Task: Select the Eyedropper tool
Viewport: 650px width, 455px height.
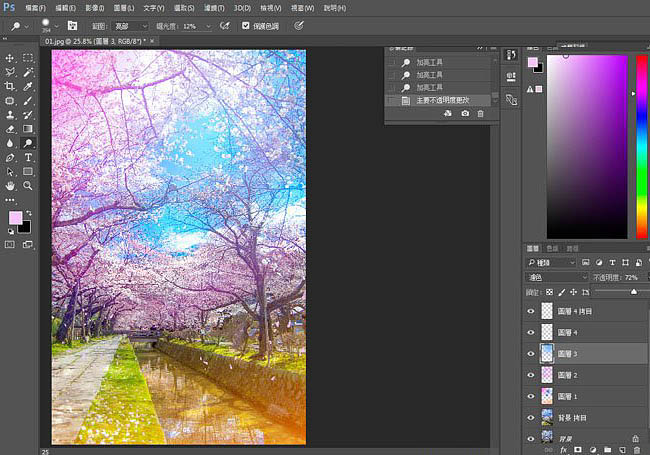Action: (x=28, y=87)
